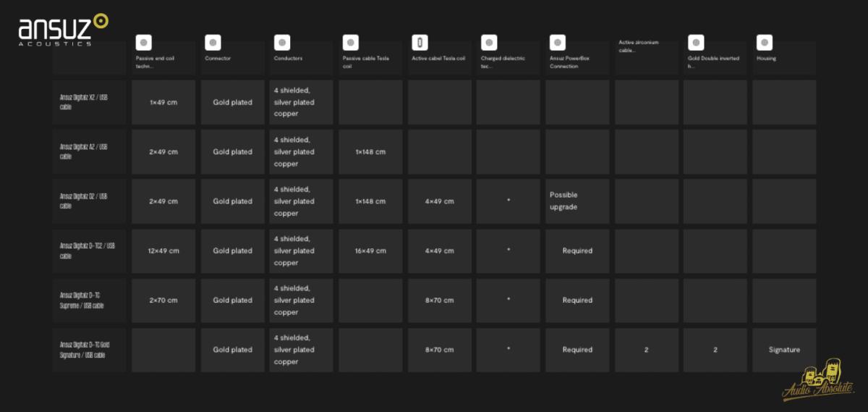
Task: Click the 4×49 cm cell in D-TC2 row
Action: point(440,251)
